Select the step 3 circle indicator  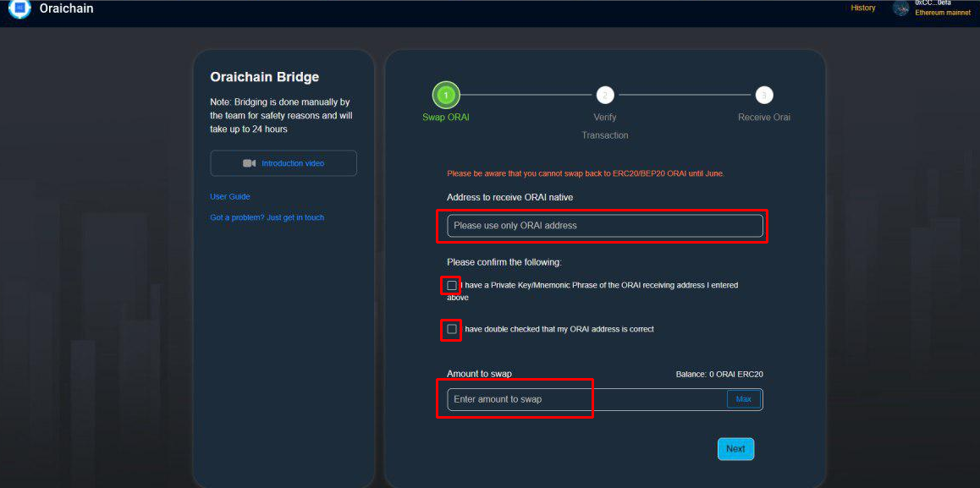(763, 95)
